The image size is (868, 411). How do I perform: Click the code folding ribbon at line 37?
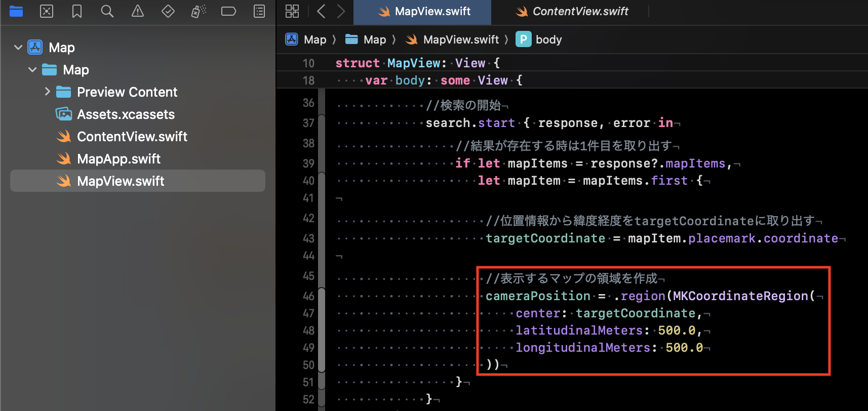click(x=322, y=123)
